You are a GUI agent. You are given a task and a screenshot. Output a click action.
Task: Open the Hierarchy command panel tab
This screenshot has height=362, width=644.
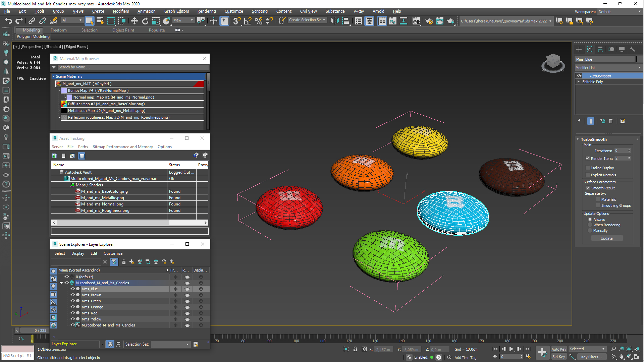point(600,49)
